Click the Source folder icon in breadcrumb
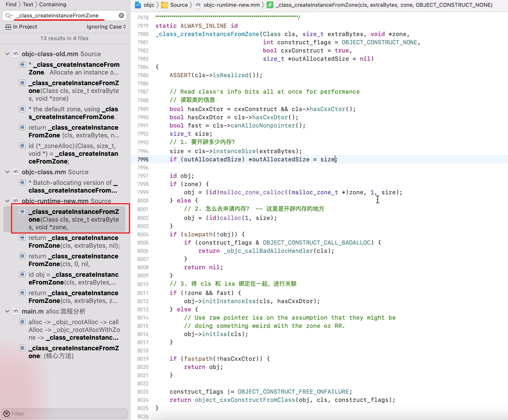 (165, 5)
